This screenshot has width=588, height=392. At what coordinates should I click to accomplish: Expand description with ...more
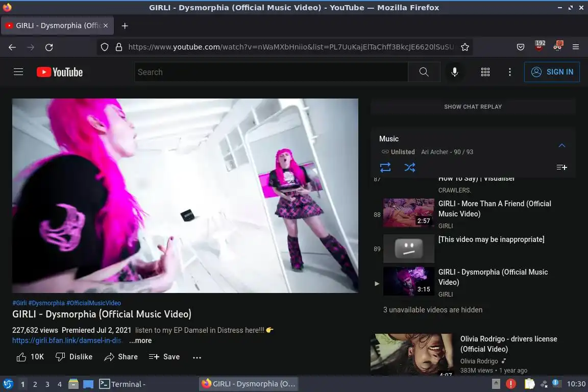point(140,340)
